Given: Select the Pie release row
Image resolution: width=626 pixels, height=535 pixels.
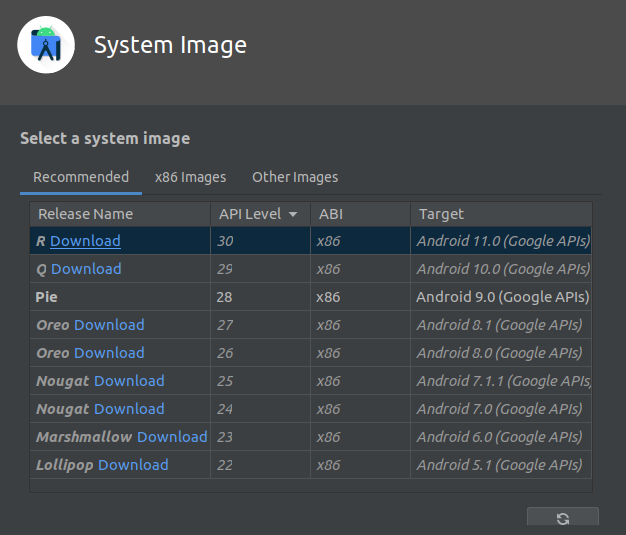Looking at the screenshot, I should pyautogui.click(x=311, y=297).
